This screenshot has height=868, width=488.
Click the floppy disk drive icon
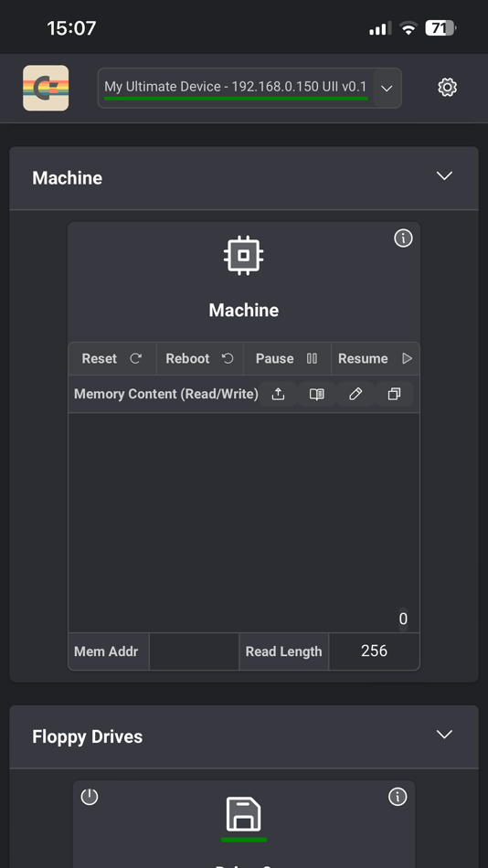click(x=244, y=814)
